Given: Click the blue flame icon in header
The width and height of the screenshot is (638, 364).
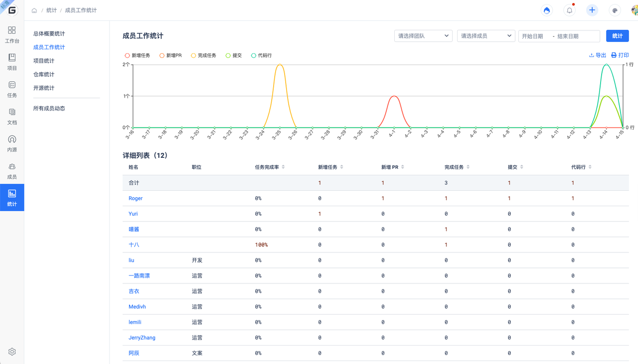Looking at the screenshot, I should click(x=547, y=10).
